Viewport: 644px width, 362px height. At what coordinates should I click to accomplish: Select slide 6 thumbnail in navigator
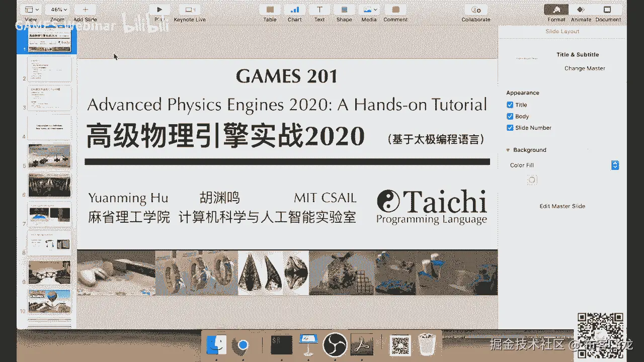[49, 186]
